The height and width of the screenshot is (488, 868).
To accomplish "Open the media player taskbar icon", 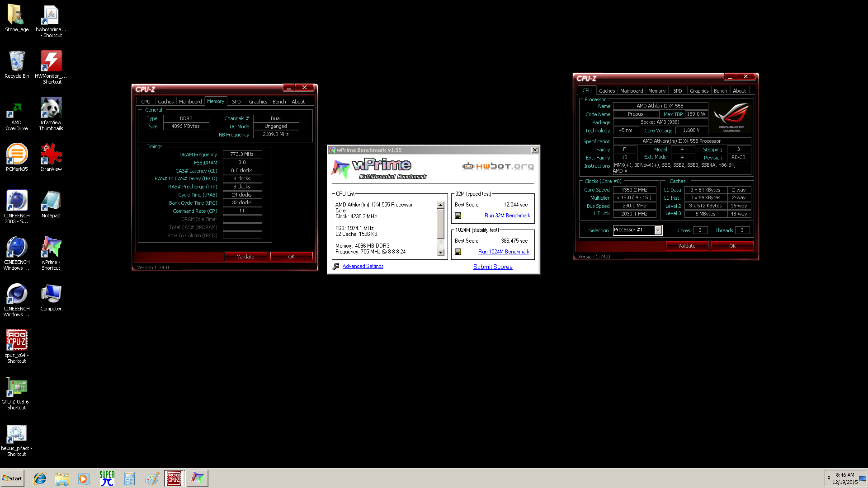I will tap(84, 479).
